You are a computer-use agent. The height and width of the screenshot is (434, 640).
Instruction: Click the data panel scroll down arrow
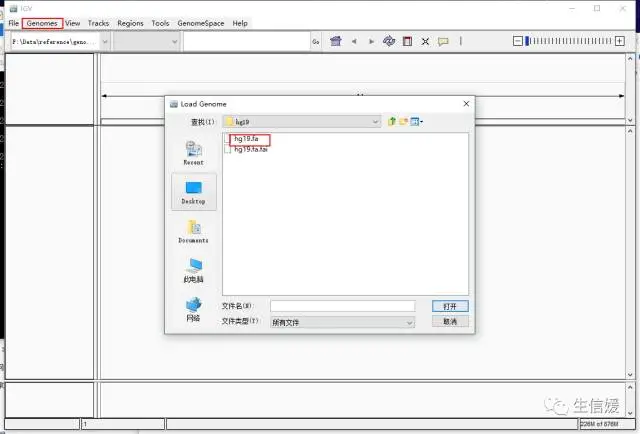pyautogui.click(x=630, y=374)
